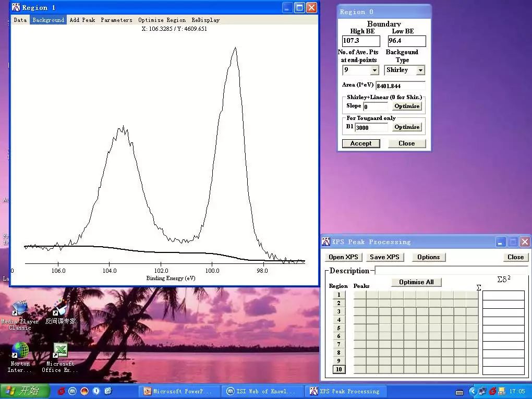The image size is (532, 399).
Task: Open the 反间谍专家 desktop shortcut
Action: tap(61, 312)
